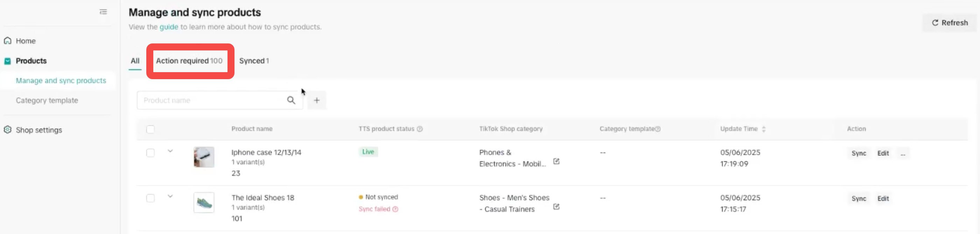Edit category icon for Ideal Shoes row

tap(556, 207)
